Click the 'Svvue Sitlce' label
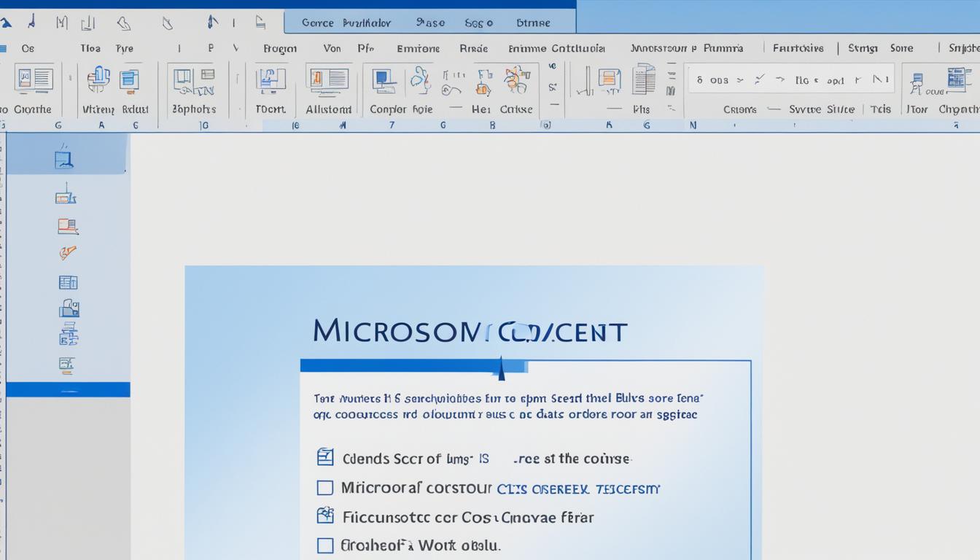The image size is (980, 560). pyautogui.click(x=822, y=109)
